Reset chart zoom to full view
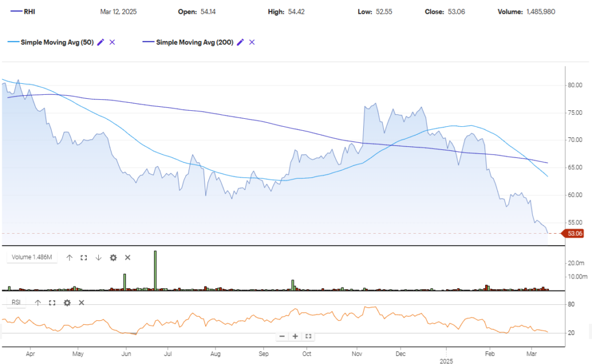This screenshot has width=592, height=364. [x=308, y=336]
